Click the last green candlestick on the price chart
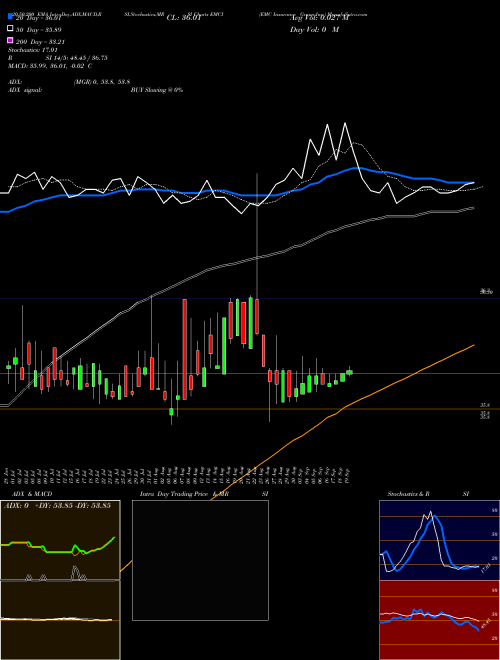Image resolution: width=500 pixels, height=660 pixels. click(349, 372)
